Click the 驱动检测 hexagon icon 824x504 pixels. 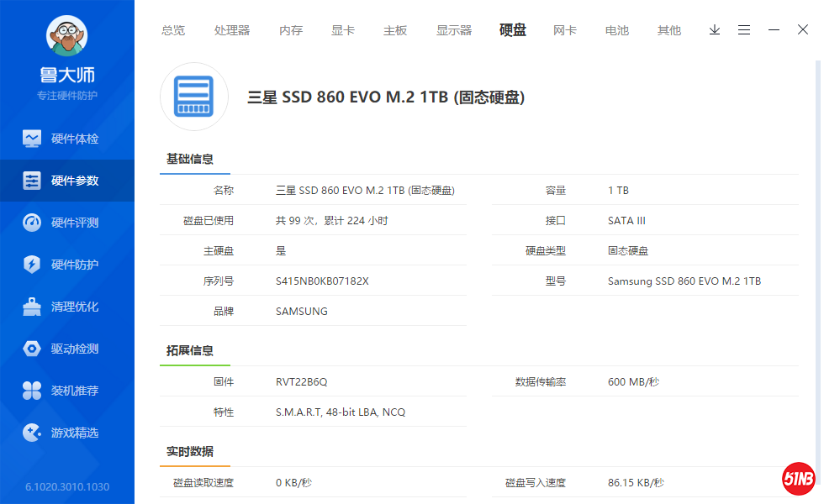[x=32, y=349]
